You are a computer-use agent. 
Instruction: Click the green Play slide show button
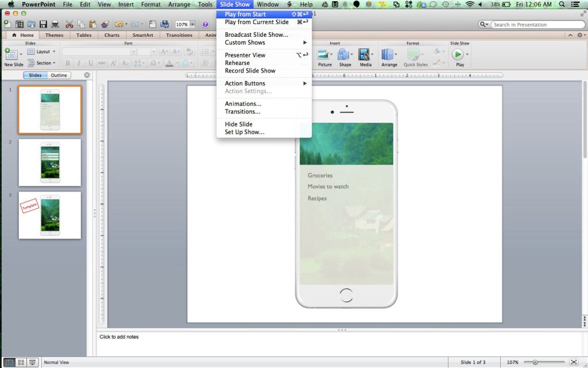458,55
